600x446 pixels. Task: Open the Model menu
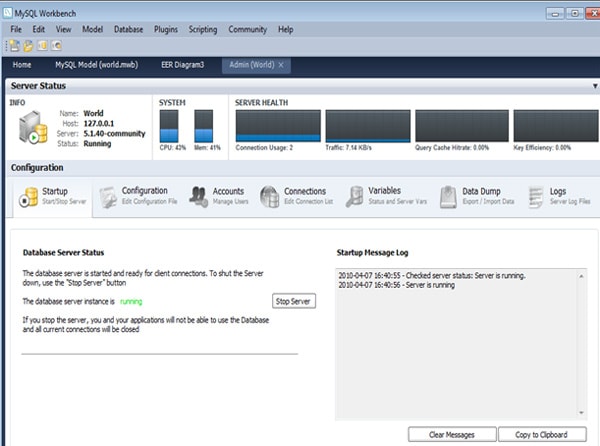pos(93,29)
